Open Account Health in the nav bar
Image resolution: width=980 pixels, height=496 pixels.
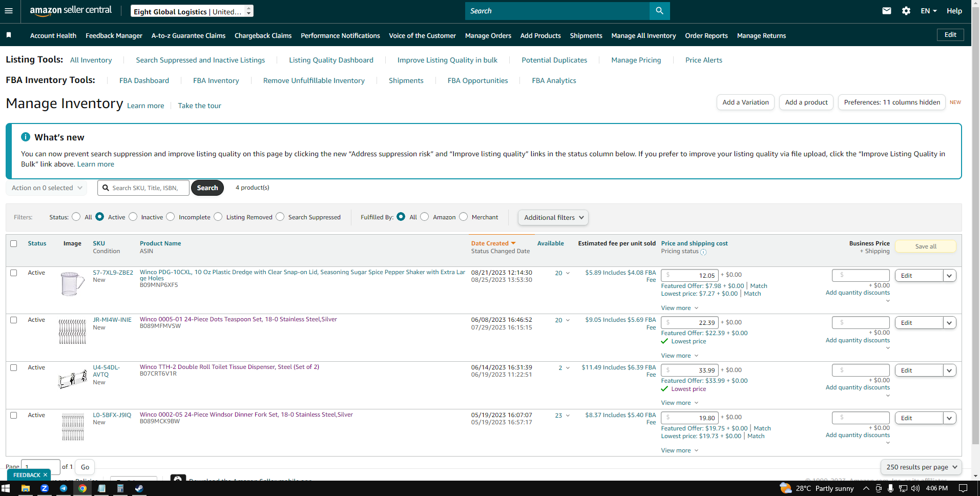[53, 35]
